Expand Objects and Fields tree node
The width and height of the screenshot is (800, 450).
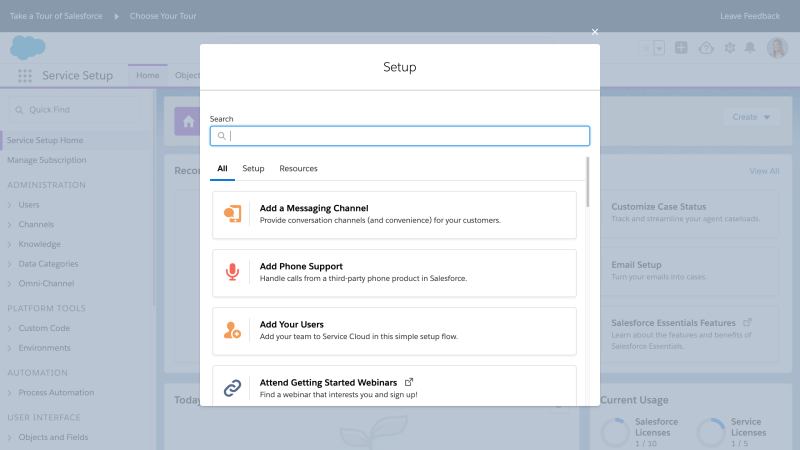click(9, 438)
